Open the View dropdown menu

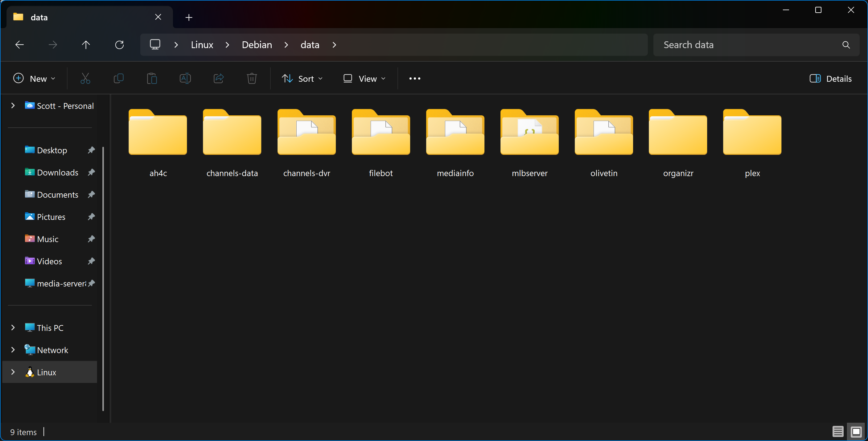(364, 79)
